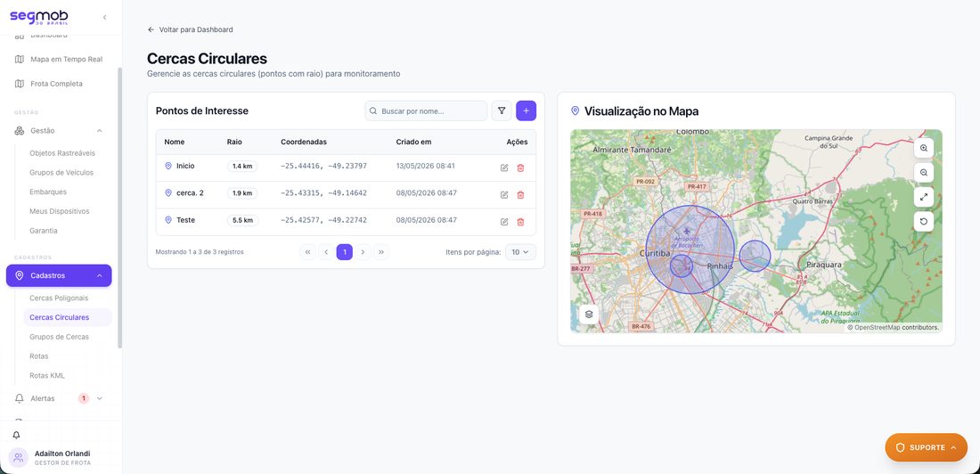This screenshot has height=474, width=980.
Task: Edit the cerca. 2 fence
Action: pyautogui.click(x=504, y=194)
